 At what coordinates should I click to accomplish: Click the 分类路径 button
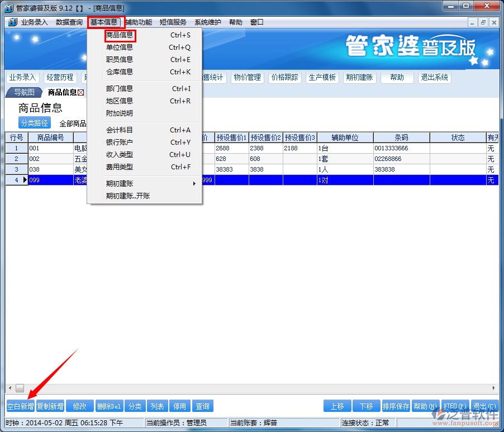coord(35,123)
